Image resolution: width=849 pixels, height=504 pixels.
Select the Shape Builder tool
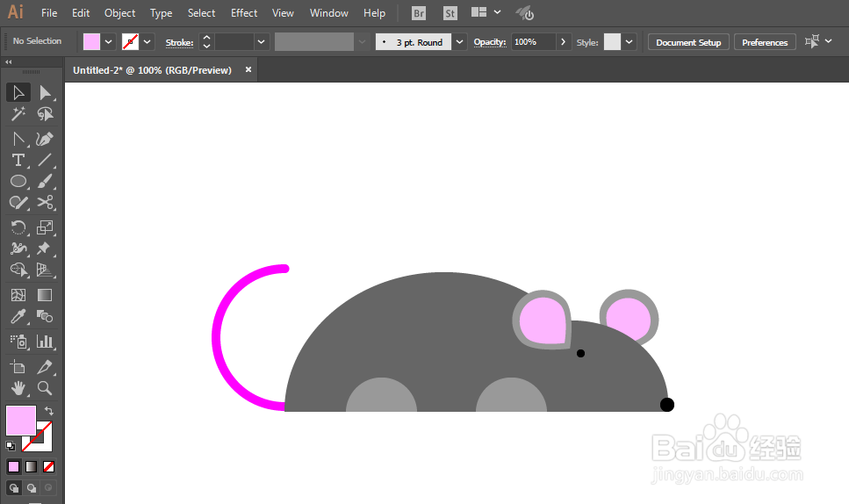18,270
